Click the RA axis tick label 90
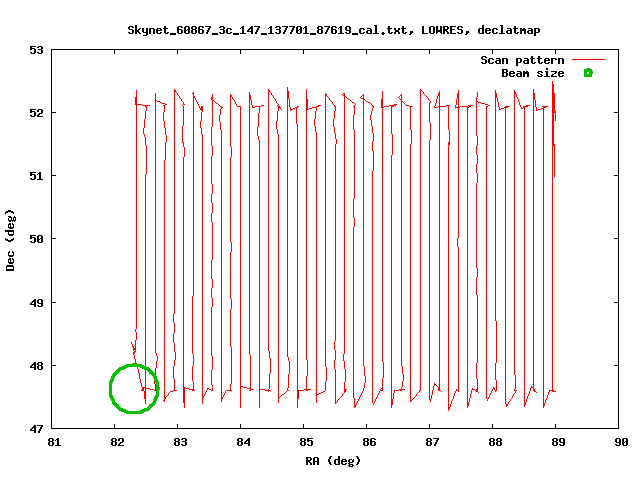This screenshot has height=480, width=640. (x=621, y=442)
